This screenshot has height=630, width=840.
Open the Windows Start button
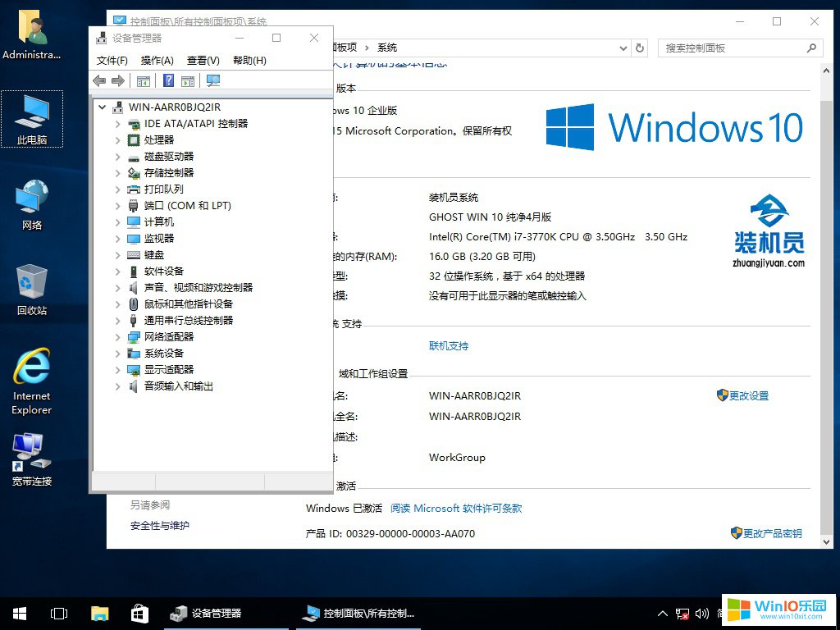20,614
